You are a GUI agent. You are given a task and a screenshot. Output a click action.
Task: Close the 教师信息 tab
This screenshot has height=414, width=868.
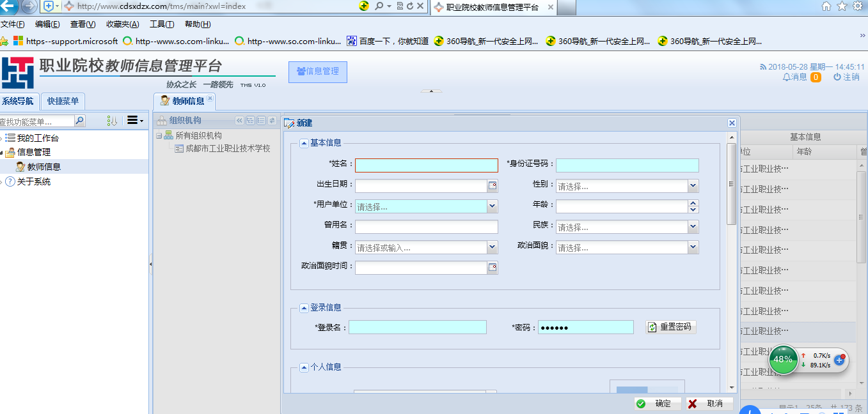point(210,98)
